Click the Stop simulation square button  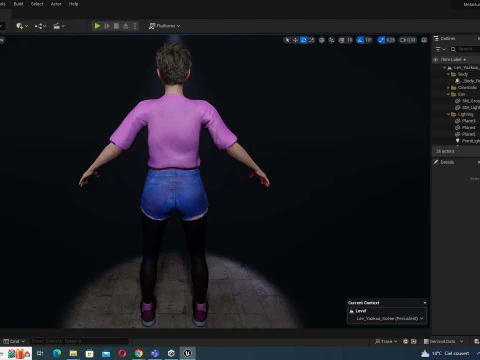[x=116, y=26]
